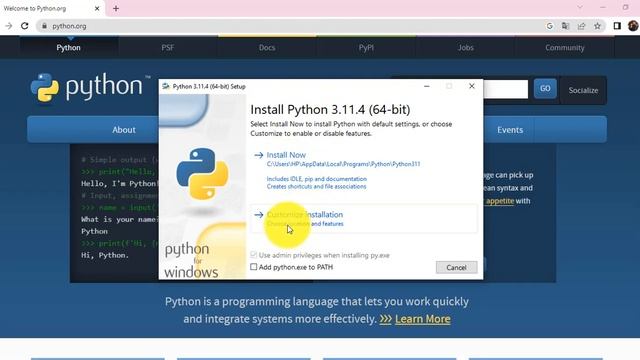Open the Chrome profile avatar

click(633, 26)
